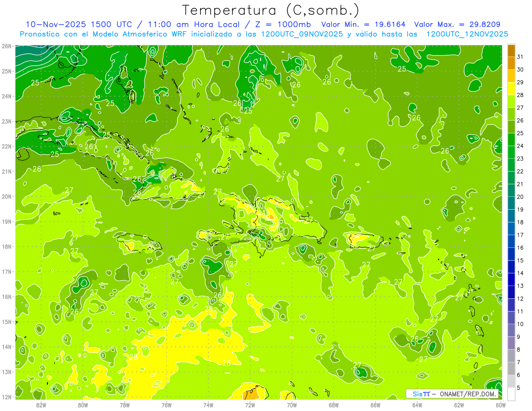This screenshot has height=411, width=532.
Task: Click the yellow color bar segment between 28 and 29
Action: (x=511, y=89)
